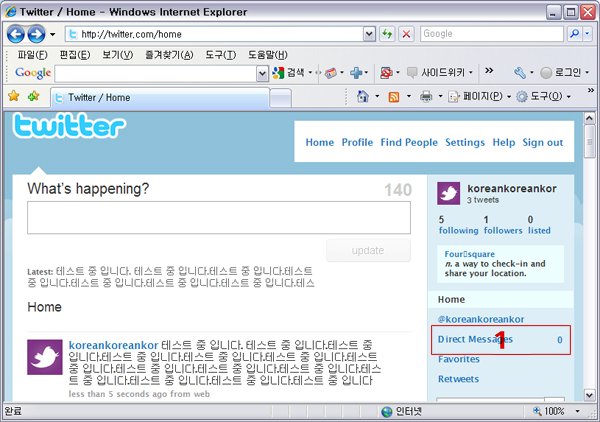
Task: Show more Google Toolbar buttons via chevron
Action: click(489, 71)
